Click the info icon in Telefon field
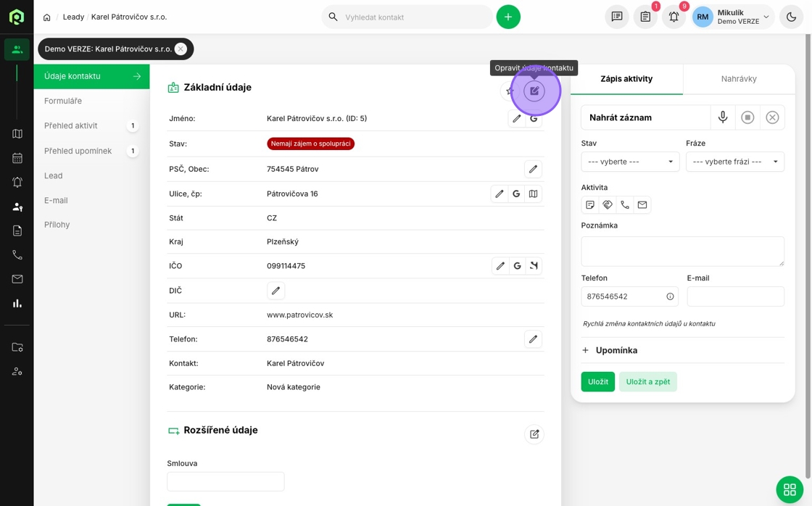The height and width of the screenshot is (506, 812). (670, 296)
